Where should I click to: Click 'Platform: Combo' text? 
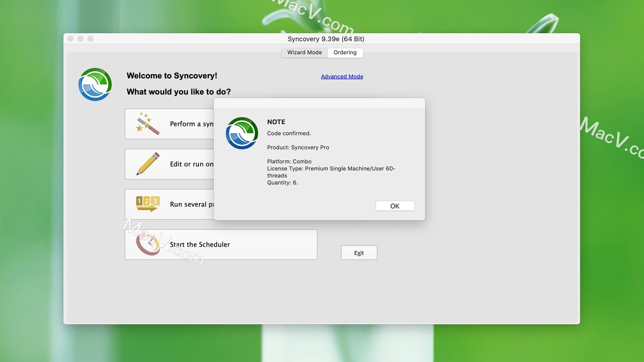[x=289, y=162]
